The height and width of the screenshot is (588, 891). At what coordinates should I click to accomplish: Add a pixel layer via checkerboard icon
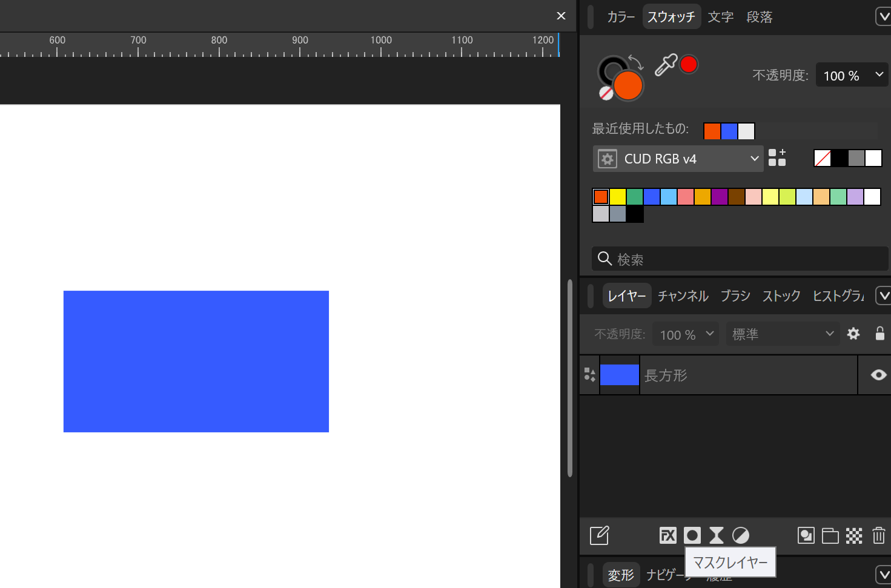[854, 535]
